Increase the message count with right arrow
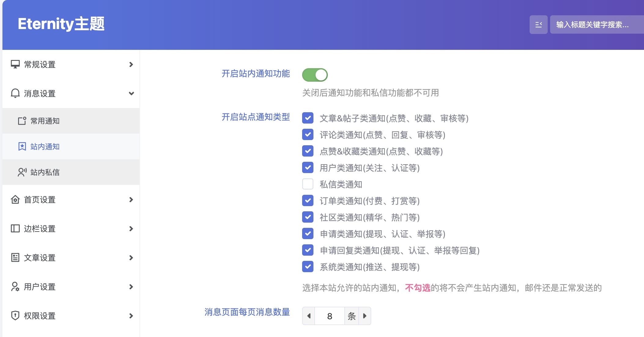This screenshot has height=337, width=644. point(365,316)
